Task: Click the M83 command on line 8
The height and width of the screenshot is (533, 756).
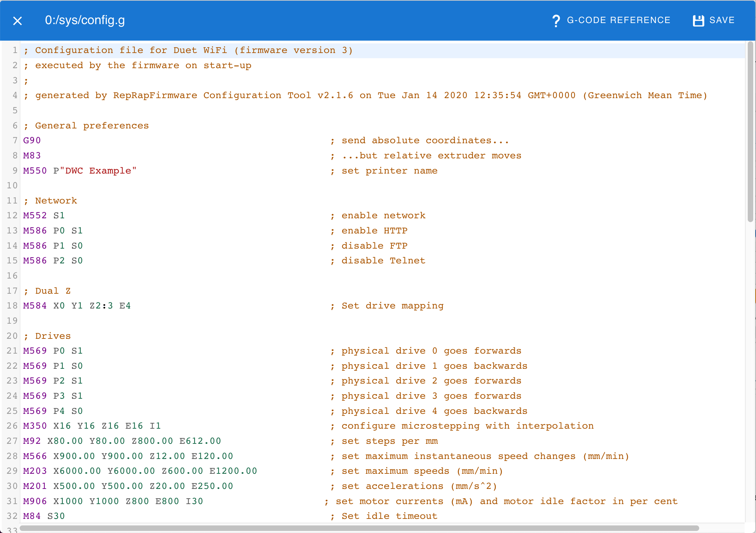Action: click(x=32, y=156)
